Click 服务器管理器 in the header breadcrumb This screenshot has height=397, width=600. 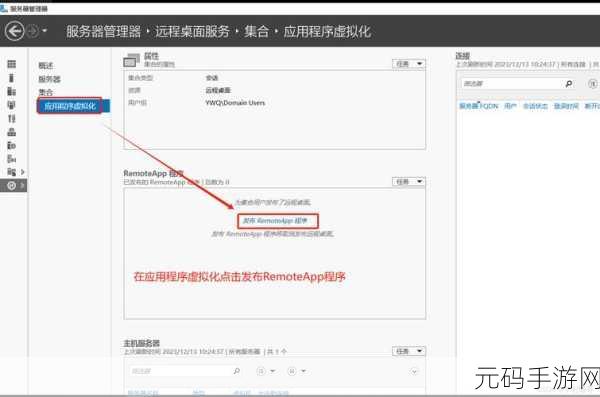[103, 31]
